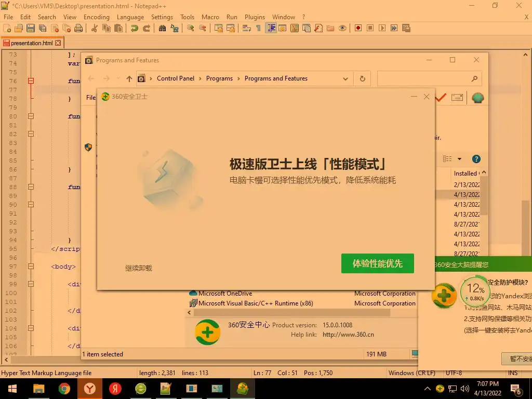Expand the address bar history dropdown

click(x=345, y=79)
